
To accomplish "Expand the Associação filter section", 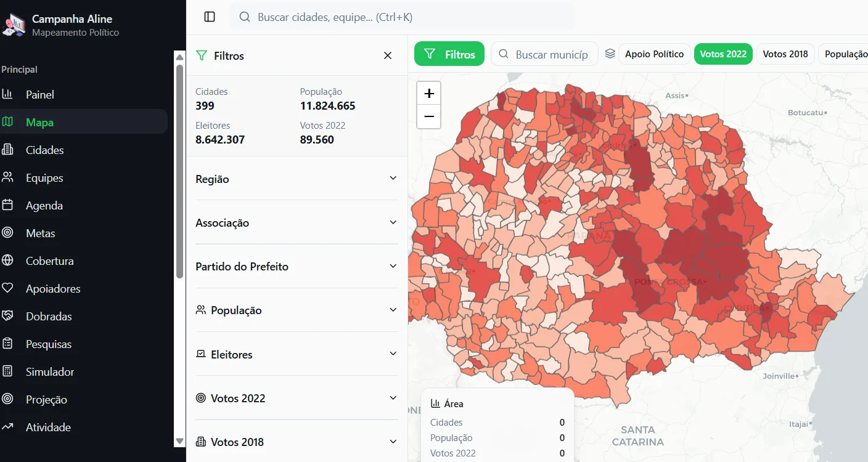I will pyautogui.click(x=297, y=222).
